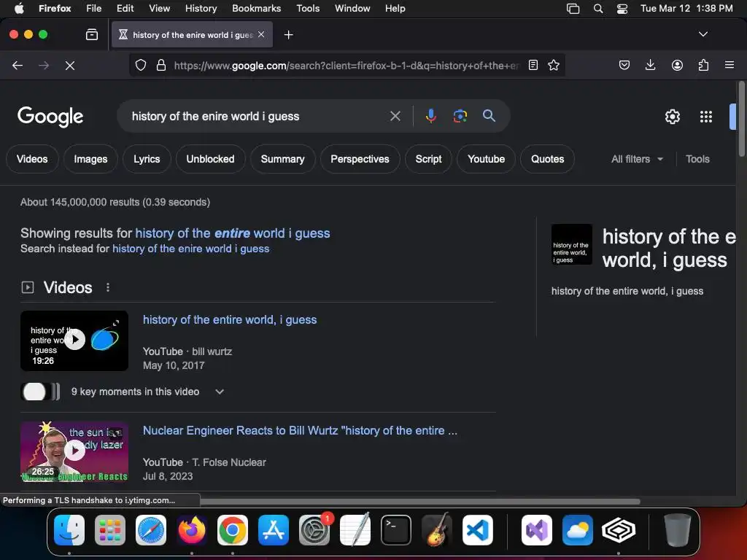Screen dimensions: 747x560
Task: Open the All filters dropdown
Action: point(637,159)
